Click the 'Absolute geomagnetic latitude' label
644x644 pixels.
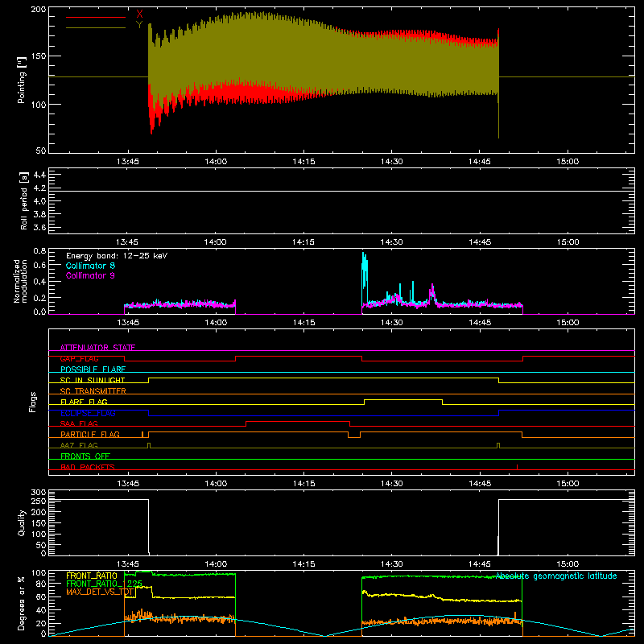(556, 576)
